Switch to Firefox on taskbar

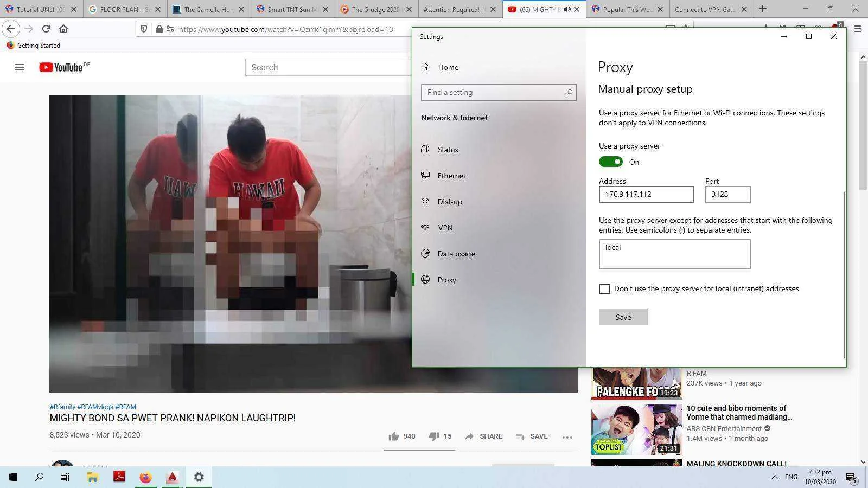145,477
